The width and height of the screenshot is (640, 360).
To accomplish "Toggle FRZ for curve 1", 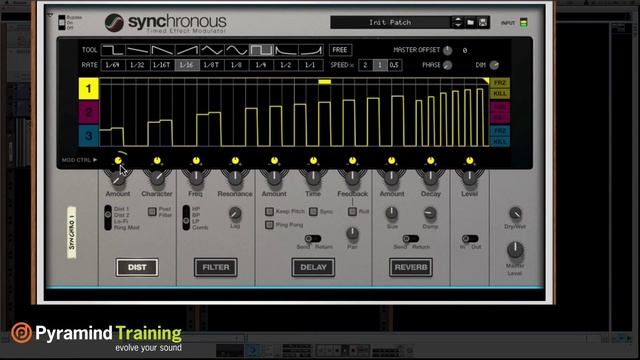I will click(500, 83).
